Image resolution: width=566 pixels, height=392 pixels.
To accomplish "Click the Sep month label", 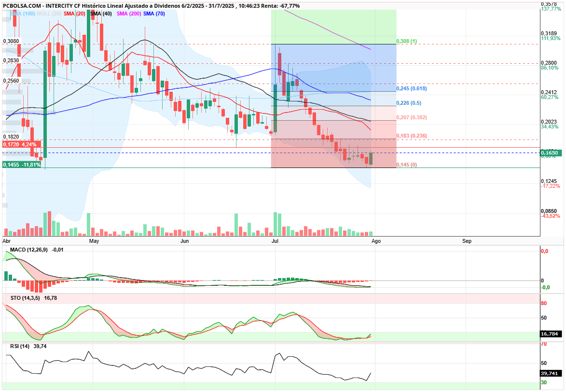I will (x=467, y=241).
